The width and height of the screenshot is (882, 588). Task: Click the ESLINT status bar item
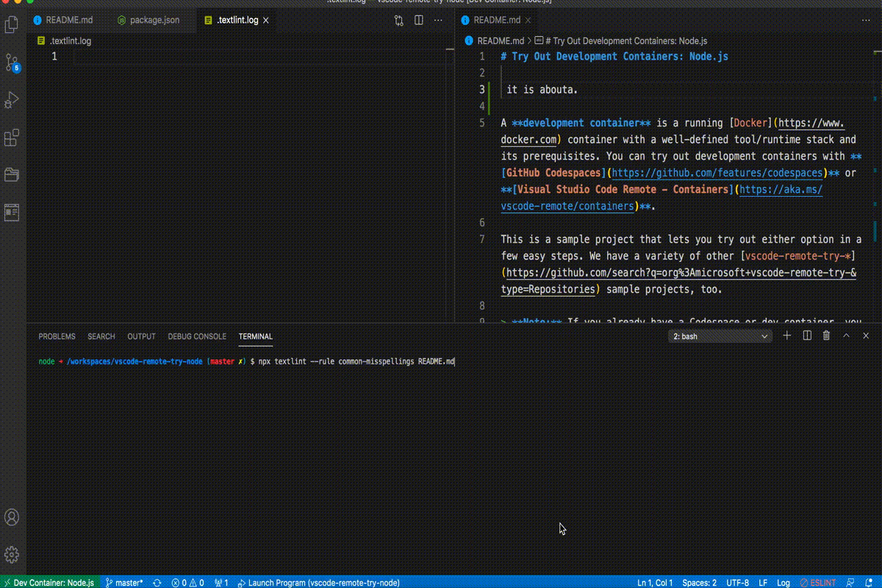pyautogui.click(x=818, y=582)
